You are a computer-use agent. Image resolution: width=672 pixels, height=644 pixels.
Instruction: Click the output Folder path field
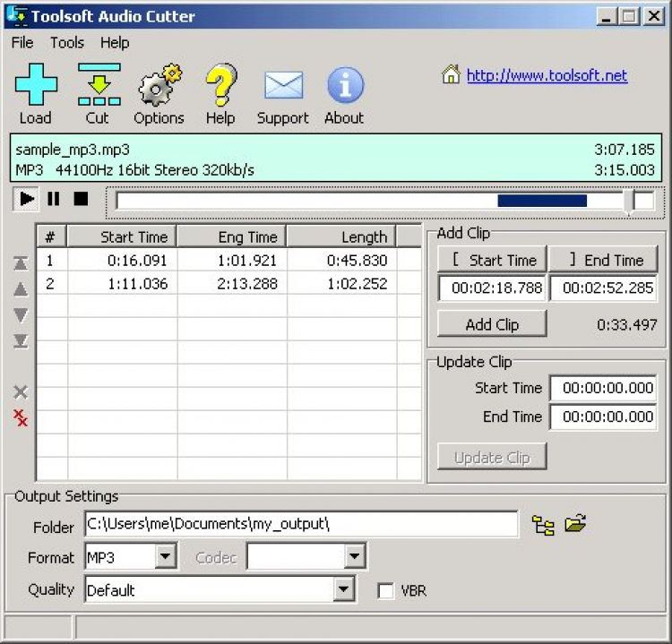tap(301, 524)
